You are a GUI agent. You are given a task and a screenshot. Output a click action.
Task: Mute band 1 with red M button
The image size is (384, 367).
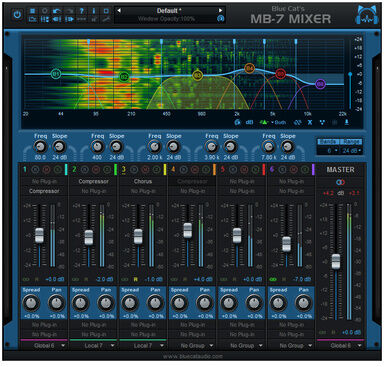[x=46, y=170]
